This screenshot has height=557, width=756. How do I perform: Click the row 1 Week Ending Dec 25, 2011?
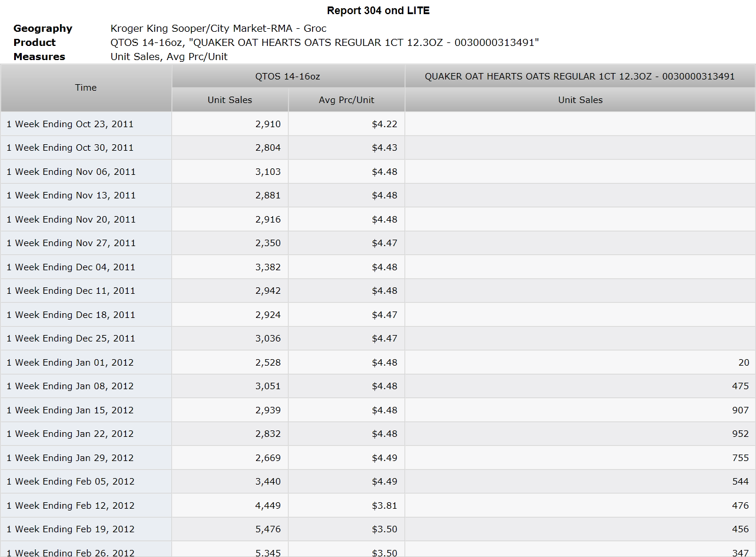[x=378, y=339]
